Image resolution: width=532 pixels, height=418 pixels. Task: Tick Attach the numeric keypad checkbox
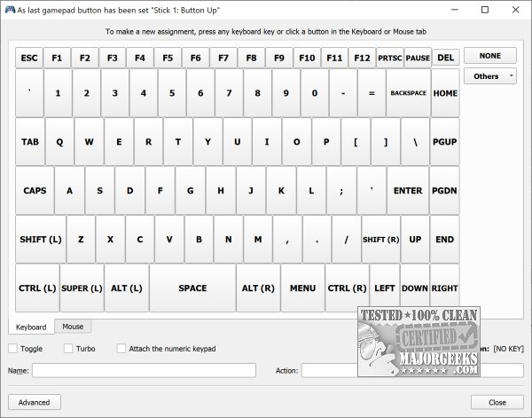(121, 349)
